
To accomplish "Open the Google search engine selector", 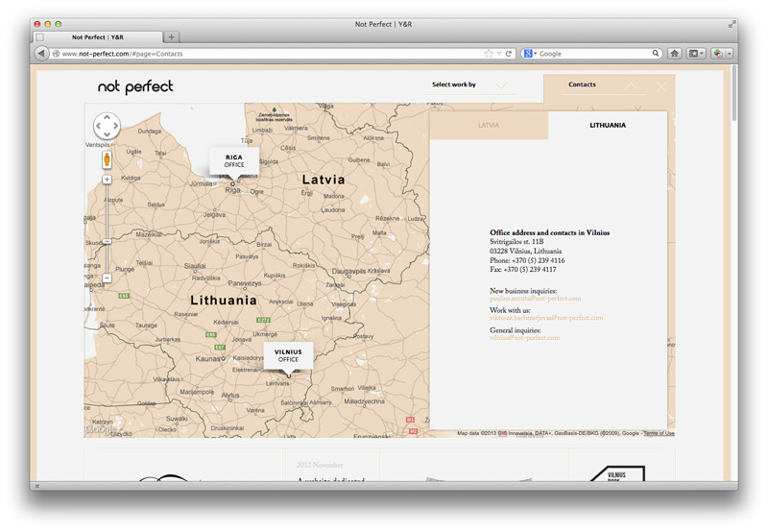I will (x=530, y=54).
